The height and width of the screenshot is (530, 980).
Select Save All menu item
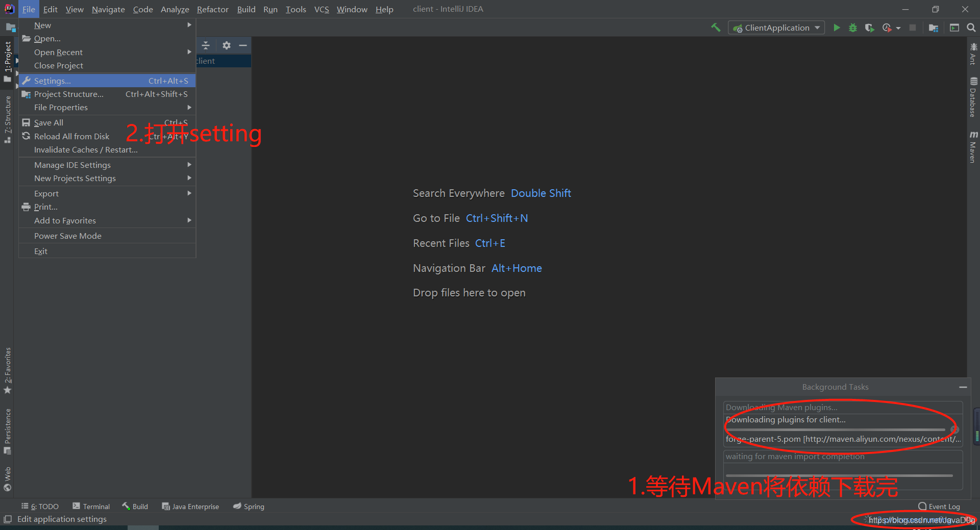click(x=107, y=123)
